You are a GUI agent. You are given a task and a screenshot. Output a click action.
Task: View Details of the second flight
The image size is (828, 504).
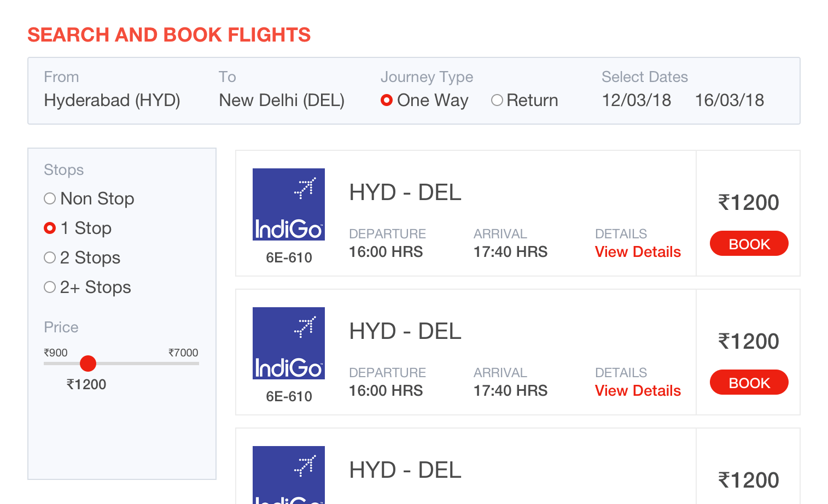click(638, 391)
